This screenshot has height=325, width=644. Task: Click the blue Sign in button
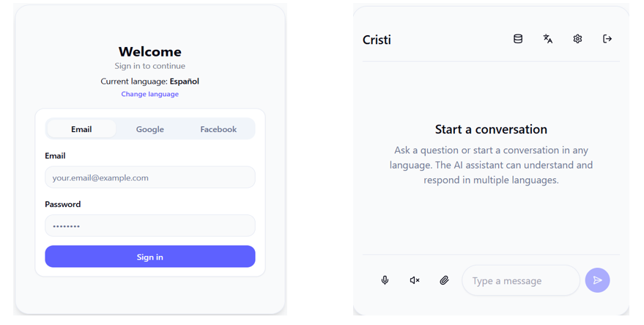[150, 257]
